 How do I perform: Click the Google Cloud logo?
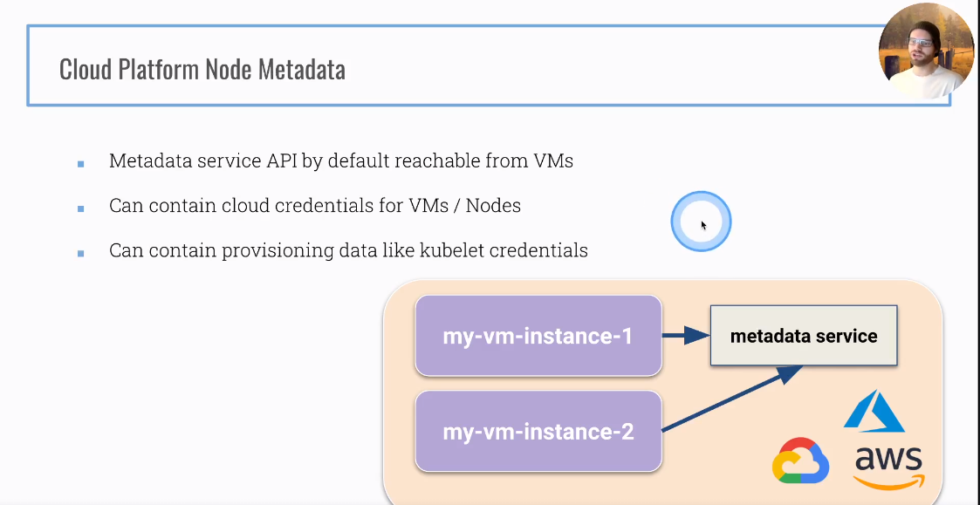click(x=800, y=461)
